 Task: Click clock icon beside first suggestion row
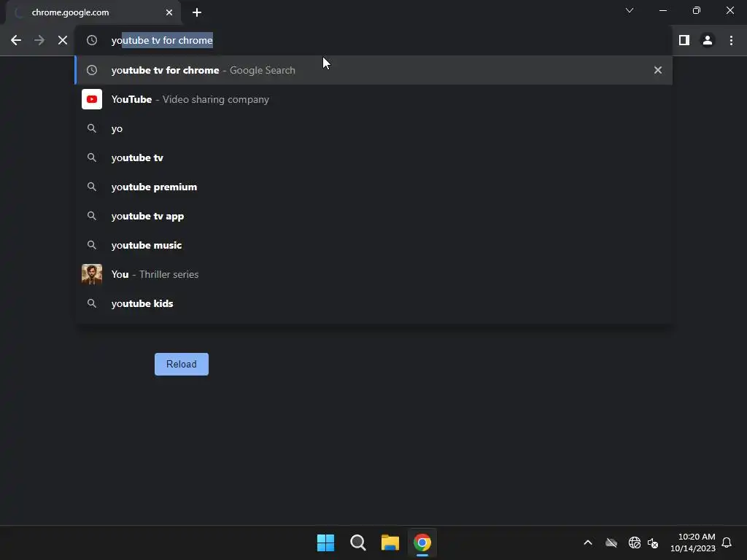click(92, 70)
